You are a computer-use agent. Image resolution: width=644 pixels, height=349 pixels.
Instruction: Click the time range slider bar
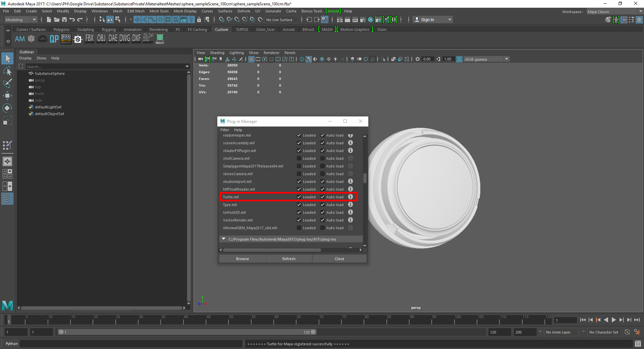(x=186, y=332)
